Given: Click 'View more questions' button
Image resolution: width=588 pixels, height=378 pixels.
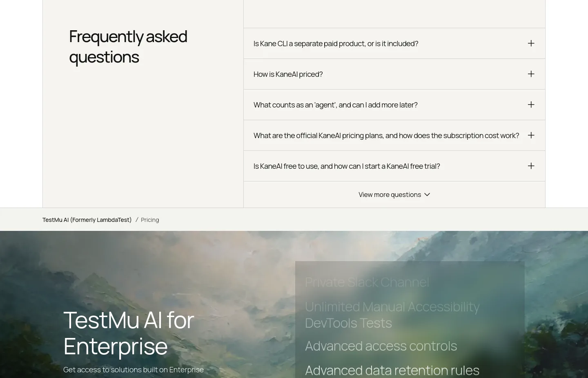Looking at the screenshot, I should (x=394, y=195).
